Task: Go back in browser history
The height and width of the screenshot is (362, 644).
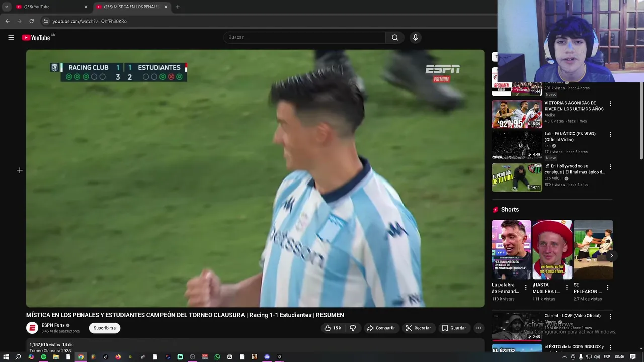Action: [7, 21]
